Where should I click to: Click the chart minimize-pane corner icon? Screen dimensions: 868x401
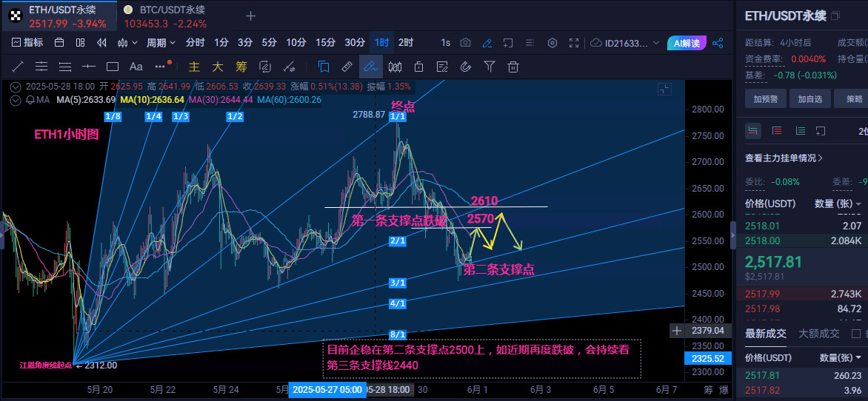coord(664,90)
